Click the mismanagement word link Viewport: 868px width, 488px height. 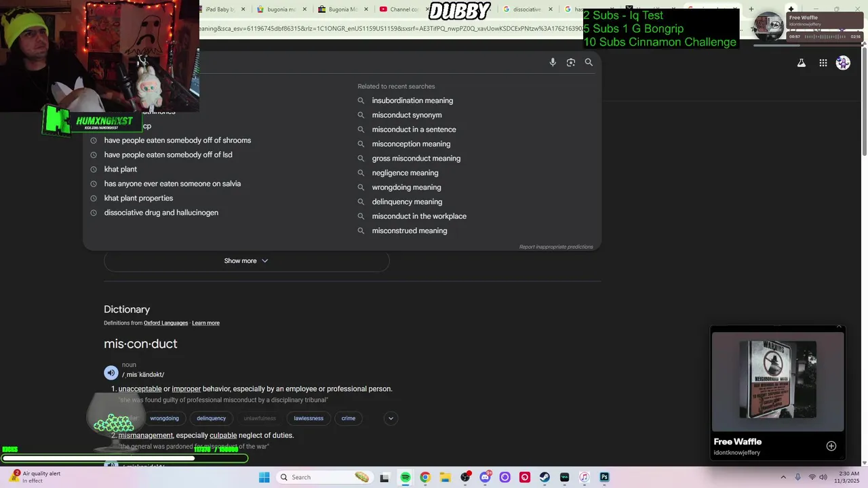(146, 435)
